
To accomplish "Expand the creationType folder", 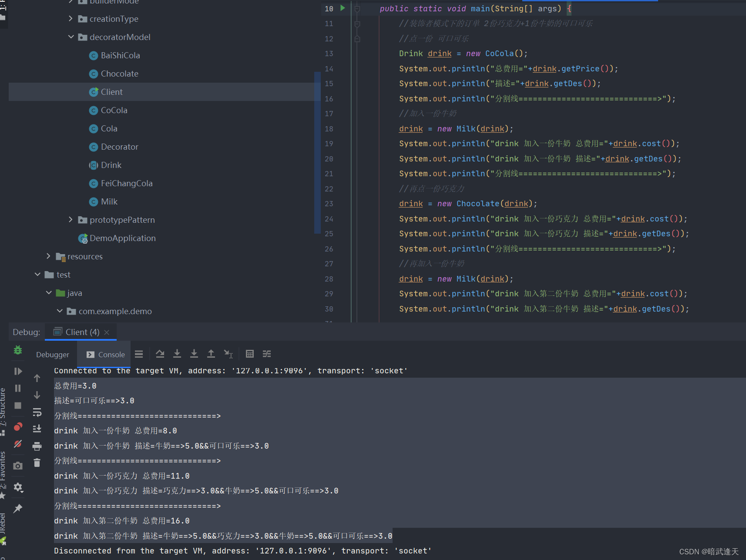I will (71, 18).
